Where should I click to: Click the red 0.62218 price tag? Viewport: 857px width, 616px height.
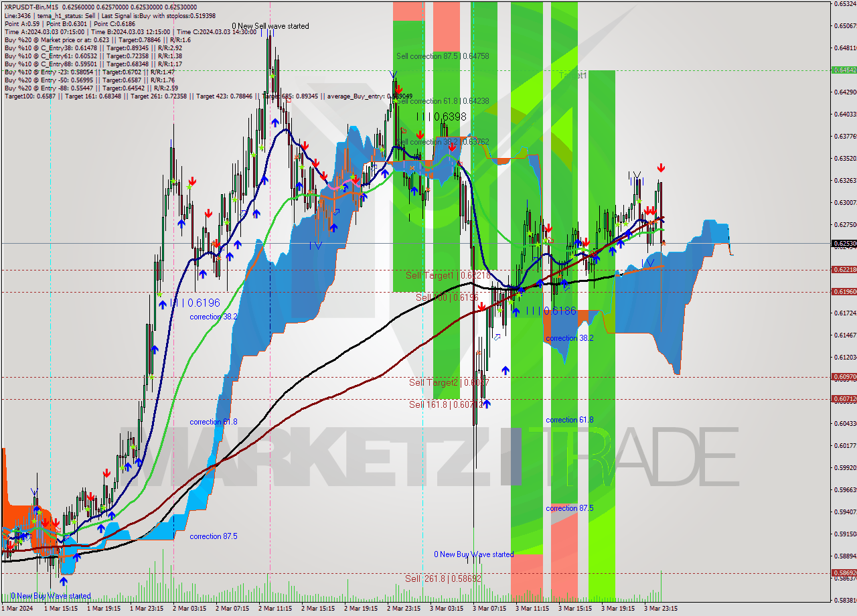844,269
